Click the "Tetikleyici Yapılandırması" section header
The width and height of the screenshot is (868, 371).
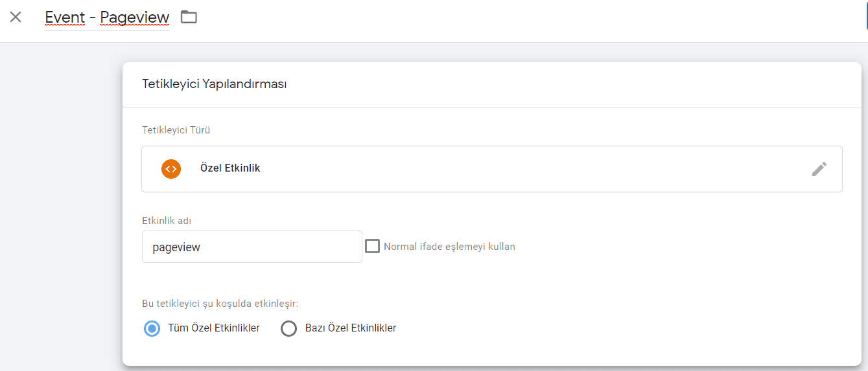pos(214,84)
